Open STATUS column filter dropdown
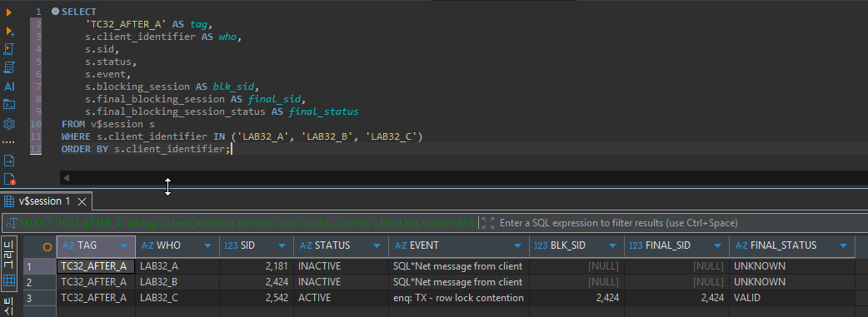The height and width of the screenshot is (317, 868). pyautogui.click(x=377, y=245)
